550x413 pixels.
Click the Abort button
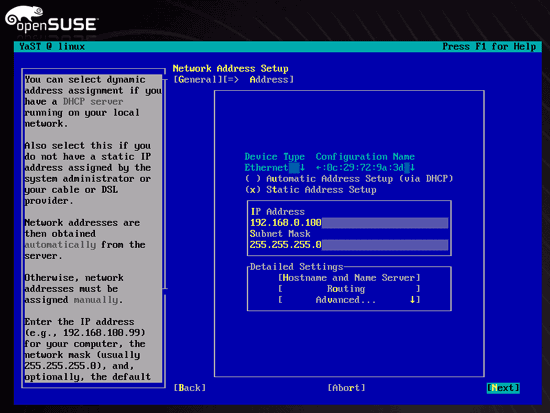point(347,388)
